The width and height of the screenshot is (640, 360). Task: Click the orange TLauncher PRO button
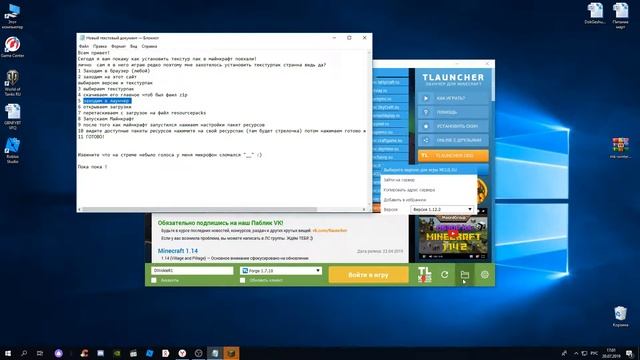pyautogui.click(x=453, y=156)
